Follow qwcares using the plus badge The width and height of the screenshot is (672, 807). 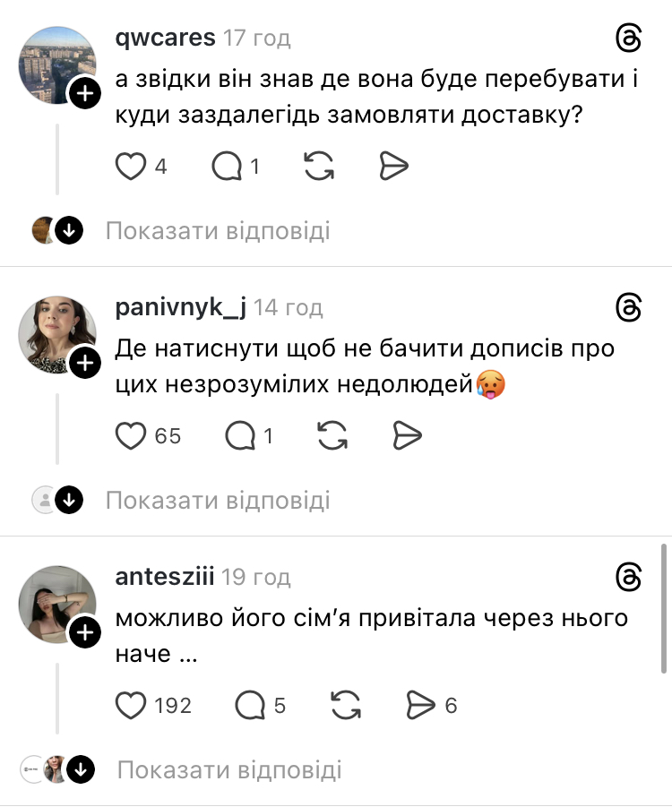pos(86,93)
